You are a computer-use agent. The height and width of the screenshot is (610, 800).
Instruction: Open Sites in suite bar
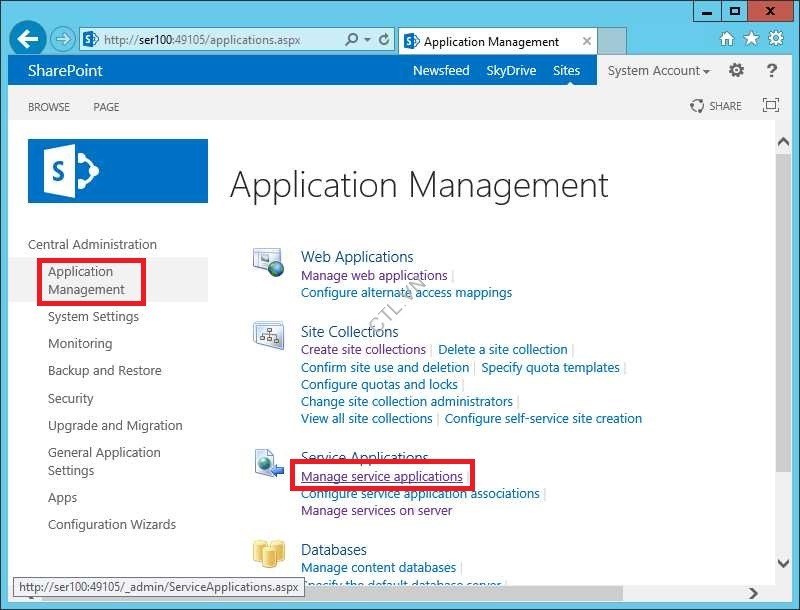click(566, 70)
